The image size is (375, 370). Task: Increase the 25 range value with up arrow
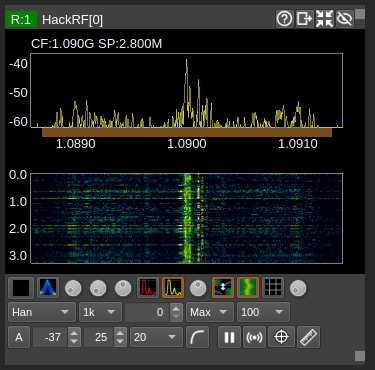[x=120, y=333]
